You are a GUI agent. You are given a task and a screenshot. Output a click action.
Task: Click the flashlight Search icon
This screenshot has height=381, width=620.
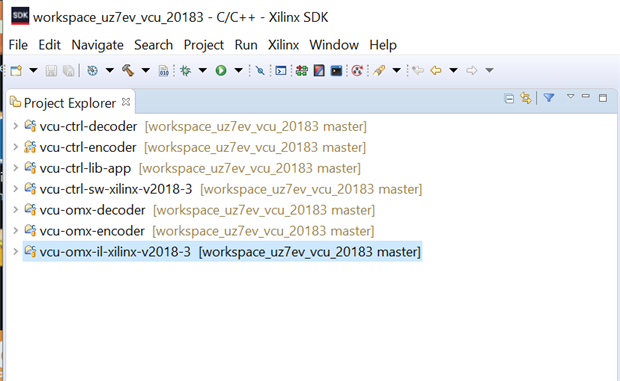coord(379,71)
